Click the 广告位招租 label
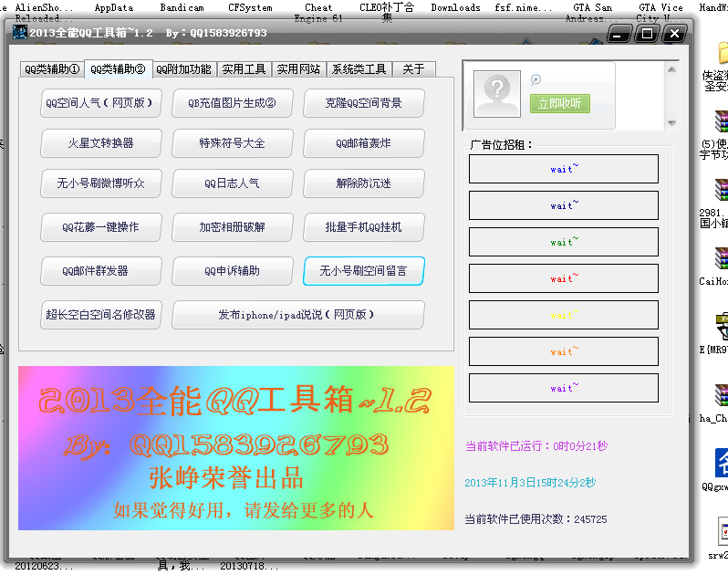This screenshot has height=575, width=728. [501, 145]
